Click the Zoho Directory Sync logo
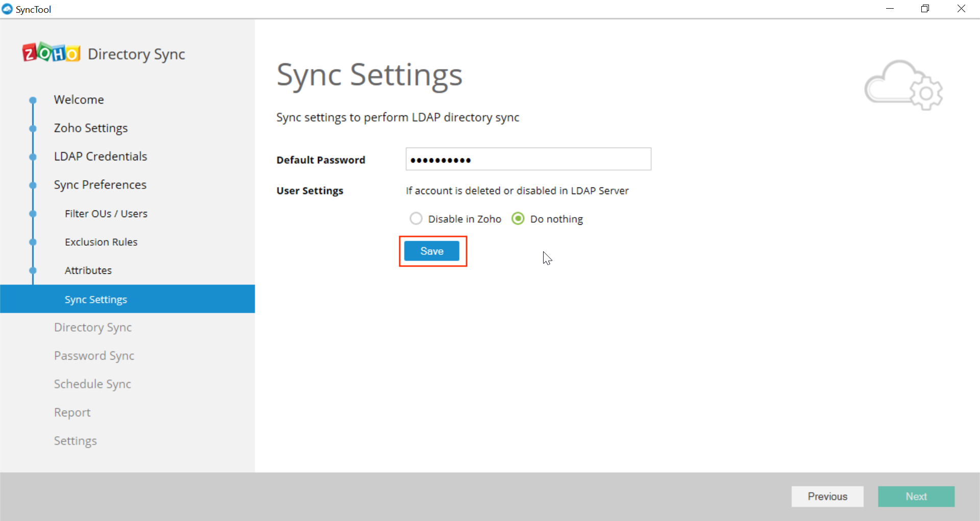Viewport: 980px width, 521px height. (x=102, y=53)
